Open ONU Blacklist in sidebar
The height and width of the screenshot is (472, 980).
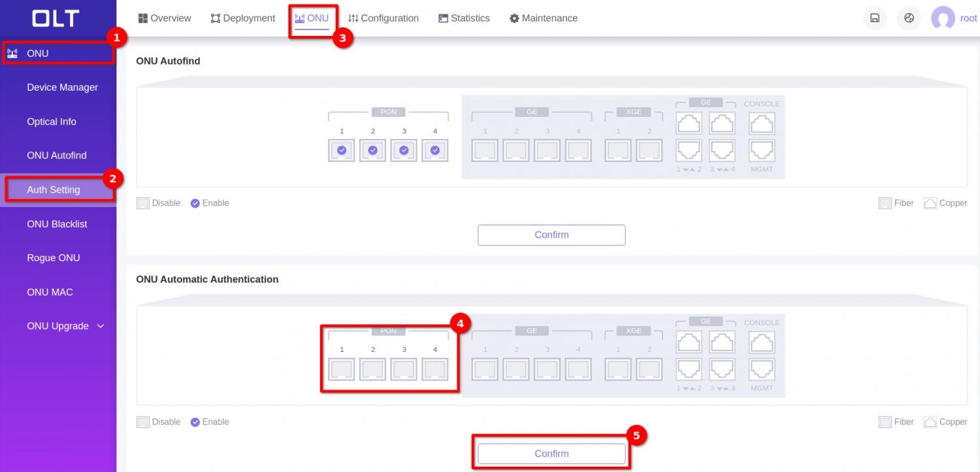tap(57, 224)
